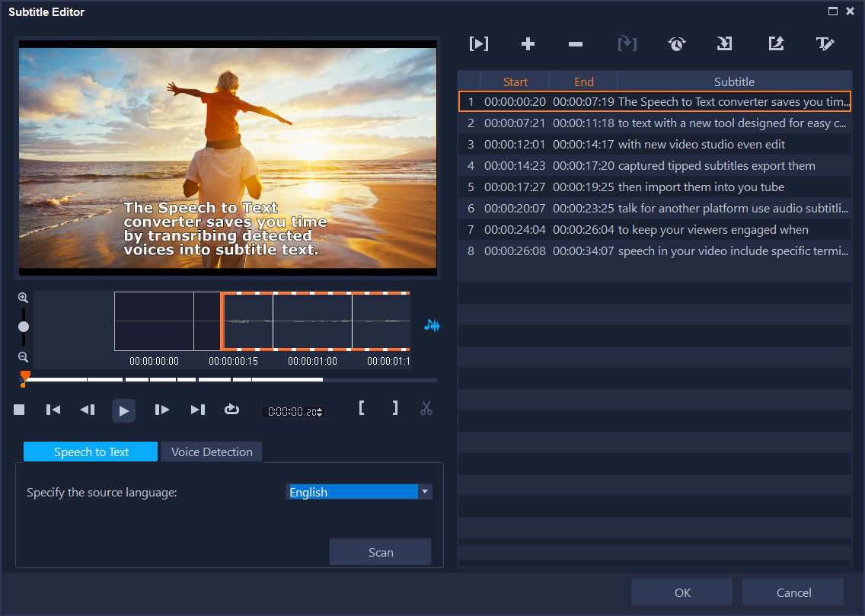Viewport: 865px width, 616px height.
Task: Select subtitle row 5 in the list
Action: point(655,187)
